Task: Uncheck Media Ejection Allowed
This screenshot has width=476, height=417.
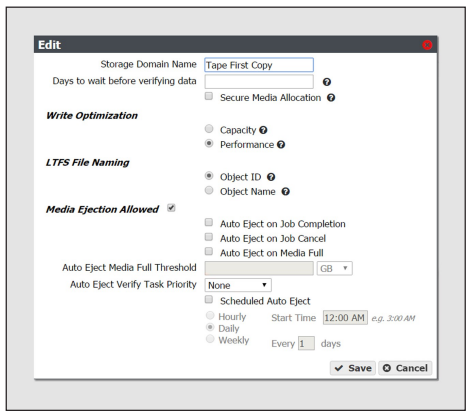Action: pyautogui.click(x=171, y=208)
